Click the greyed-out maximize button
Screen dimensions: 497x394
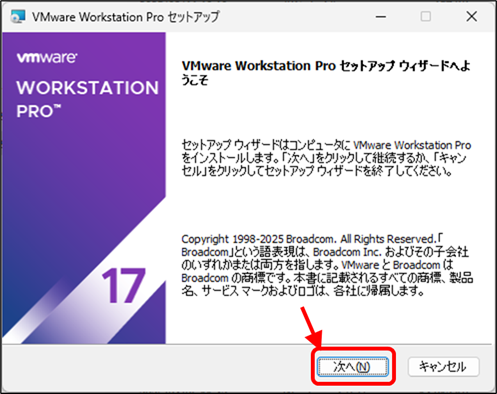click(426, 16)
